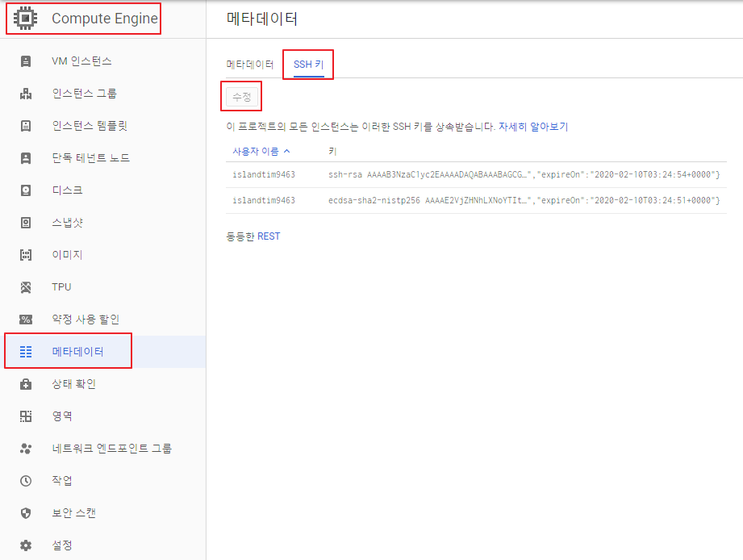This screenshot has height=560, width=743.
Task: Click the 스냅샷 snapshot icon
Action: pyautogui.click(x=26, y=222)
